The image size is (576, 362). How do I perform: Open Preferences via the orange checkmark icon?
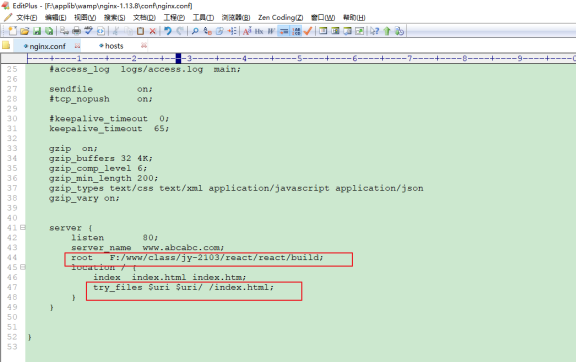(308, 31)
